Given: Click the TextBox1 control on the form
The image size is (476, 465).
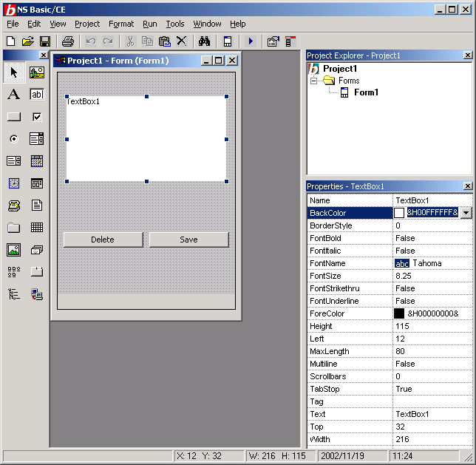Looking at the screenshot, I should pos(146,139).
